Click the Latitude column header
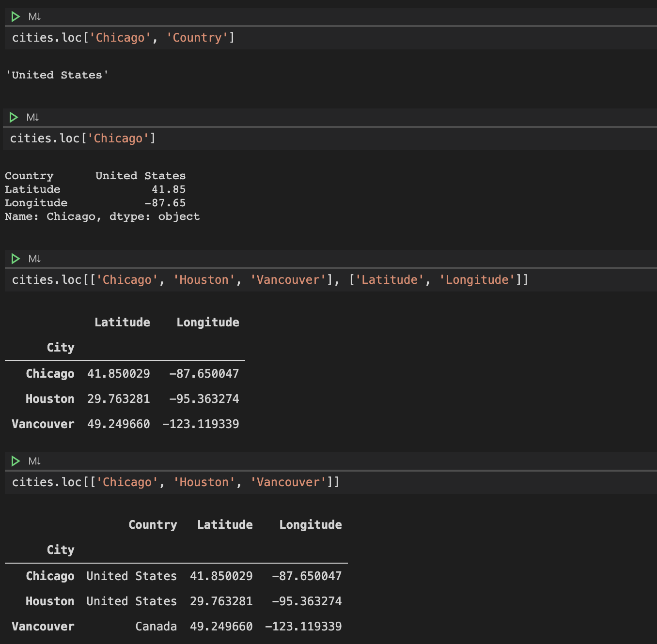Image resolution: width=657 pixels, height=644 pixels. click(x=122, y=322)
